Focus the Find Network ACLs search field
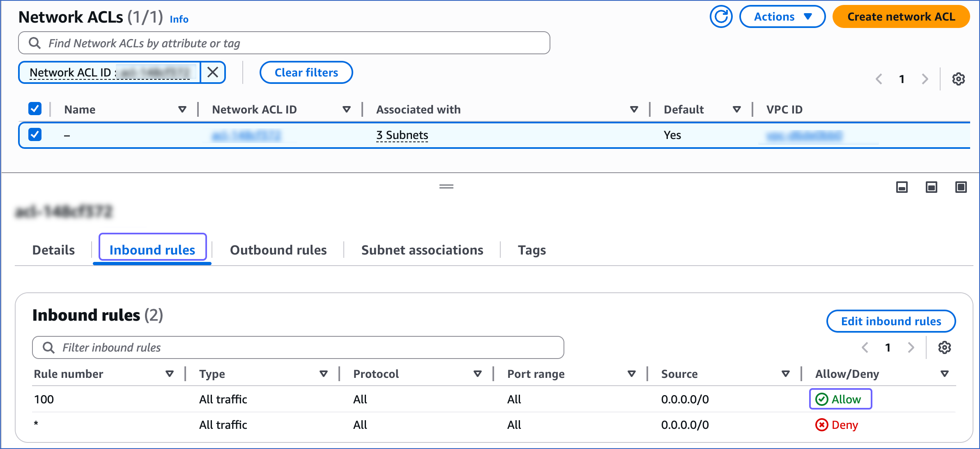The image size is (980, 449). pyautogui.click(x=284, y=43)
